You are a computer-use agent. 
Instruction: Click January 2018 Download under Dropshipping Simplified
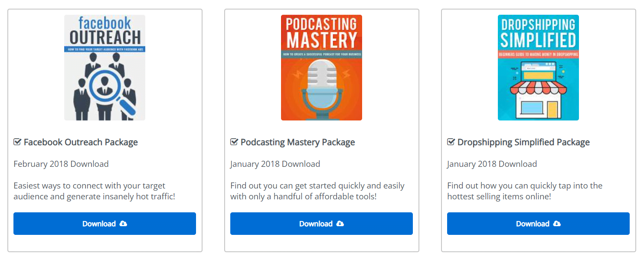tap(492, 164)
